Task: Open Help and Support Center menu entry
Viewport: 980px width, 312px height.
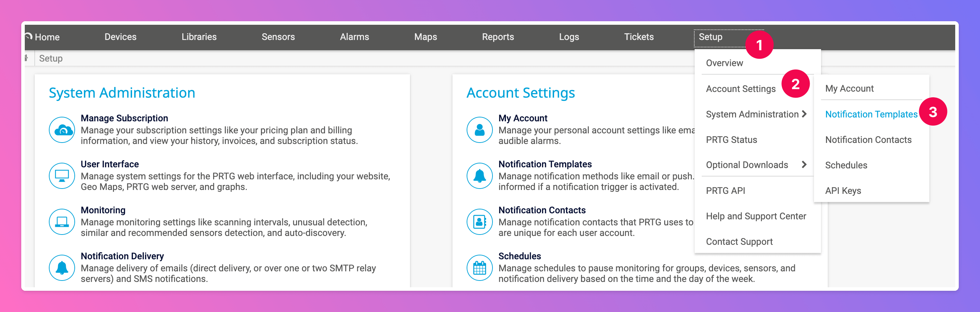Action: tap(756, 216)
